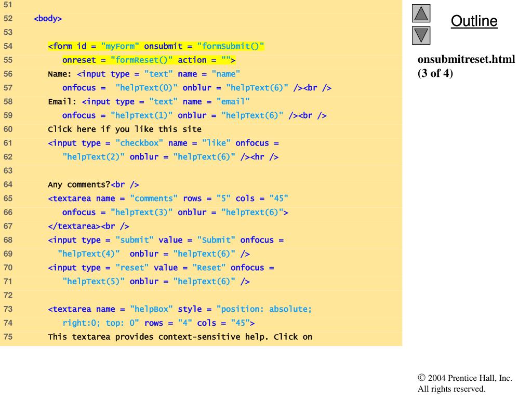
Task: Click the helpText(0) onfocus line 57
Action: (197, 88)
